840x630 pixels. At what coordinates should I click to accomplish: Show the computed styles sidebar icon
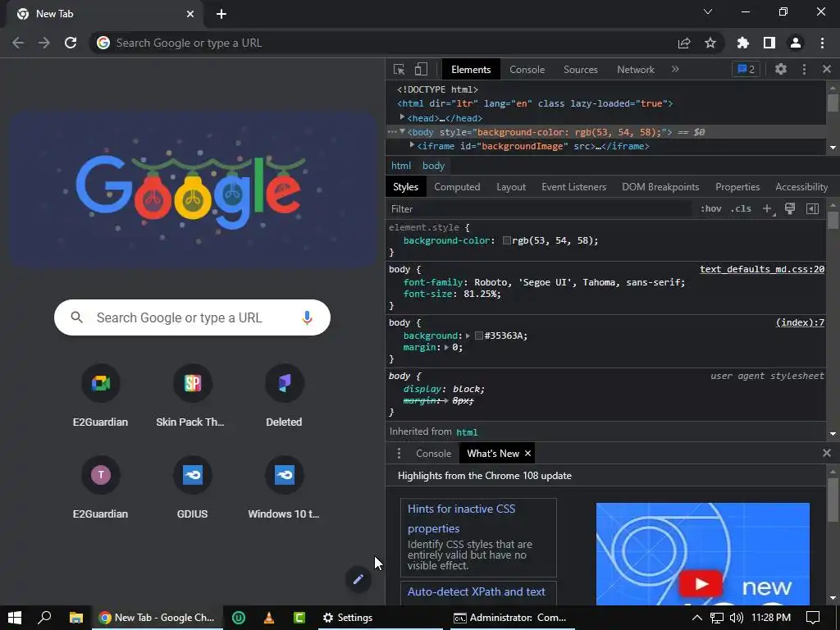click(812, 209)
